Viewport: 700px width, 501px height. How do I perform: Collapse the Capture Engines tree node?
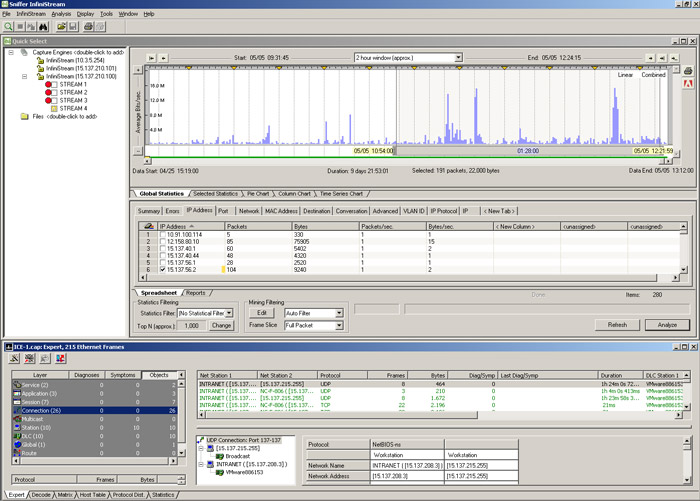[11, 52]
